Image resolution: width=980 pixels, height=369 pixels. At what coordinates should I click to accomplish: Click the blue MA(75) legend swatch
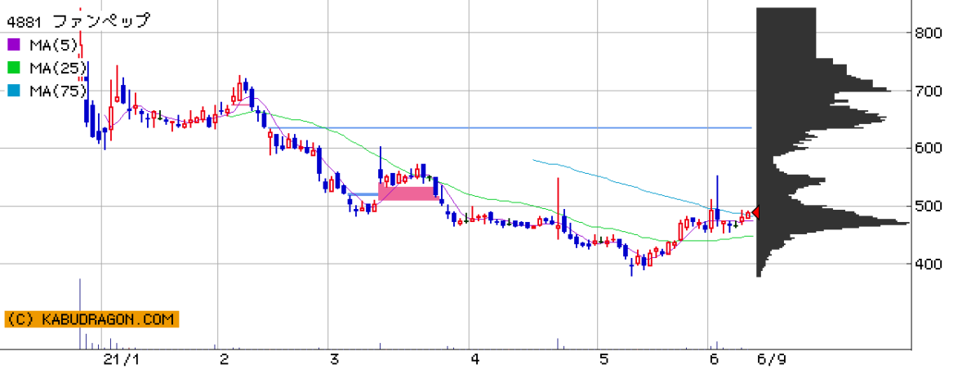[14, 91]
